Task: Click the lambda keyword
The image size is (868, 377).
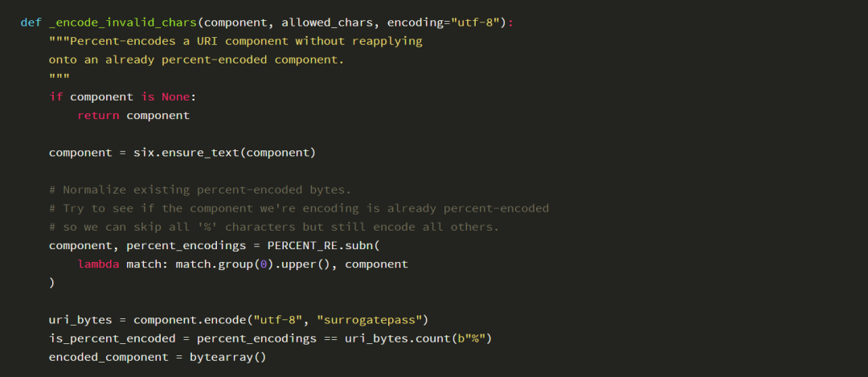Action: 98,264
